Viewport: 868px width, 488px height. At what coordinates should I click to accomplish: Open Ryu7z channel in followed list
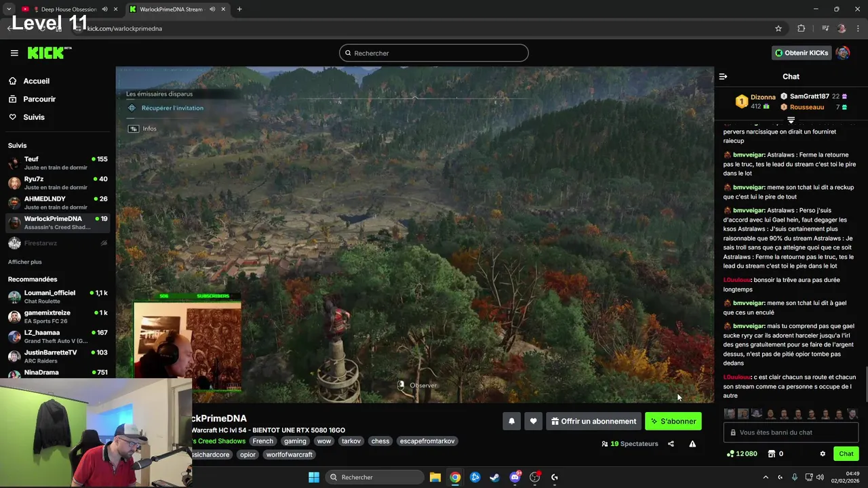58,183
